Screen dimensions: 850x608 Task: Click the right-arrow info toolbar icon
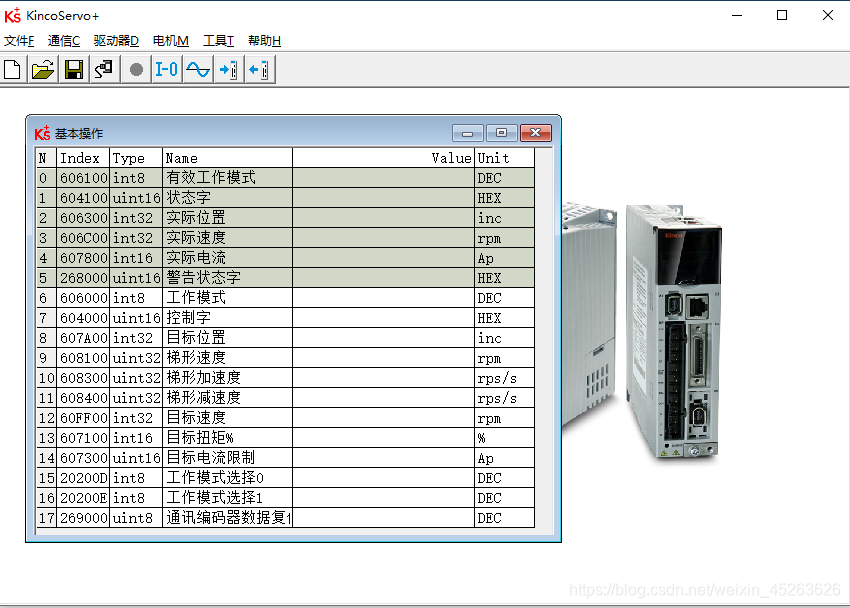228,70
